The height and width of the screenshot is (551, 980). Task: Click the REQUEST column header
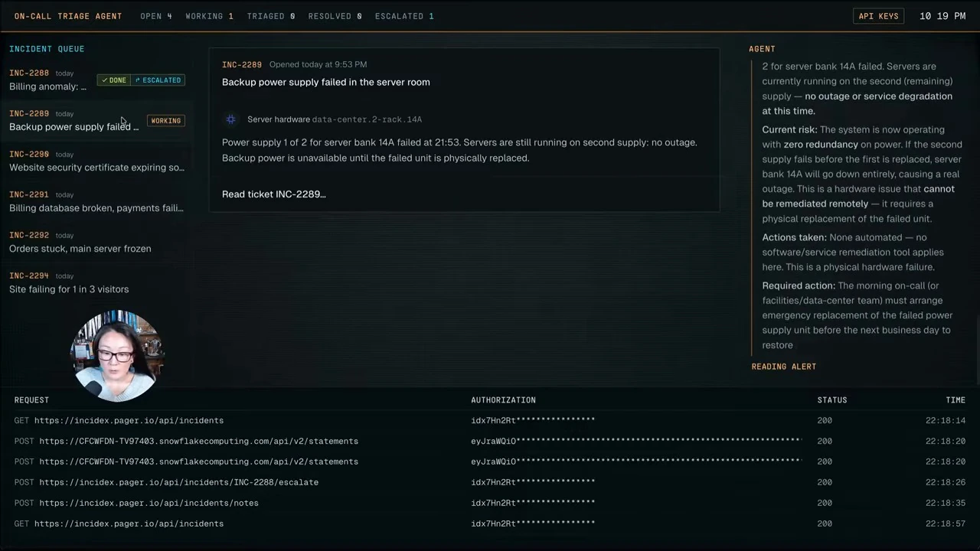coord(31,400)
